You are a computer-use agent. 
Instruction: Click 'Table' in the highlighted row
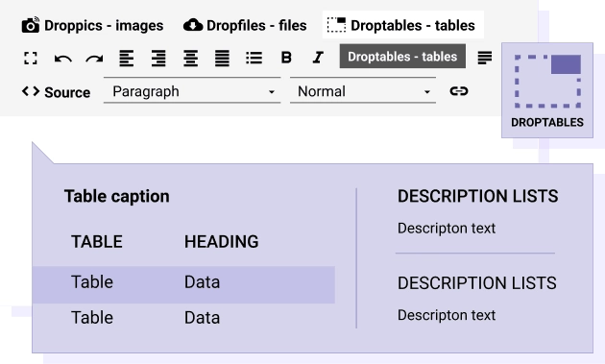[x=92, y=282]
